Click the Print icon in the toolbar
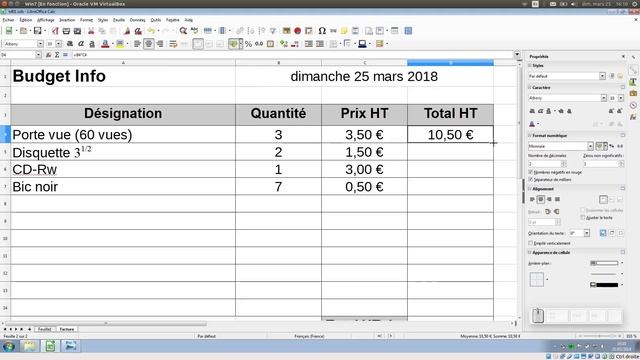This screenshot has width=640, height=360. 66,31
